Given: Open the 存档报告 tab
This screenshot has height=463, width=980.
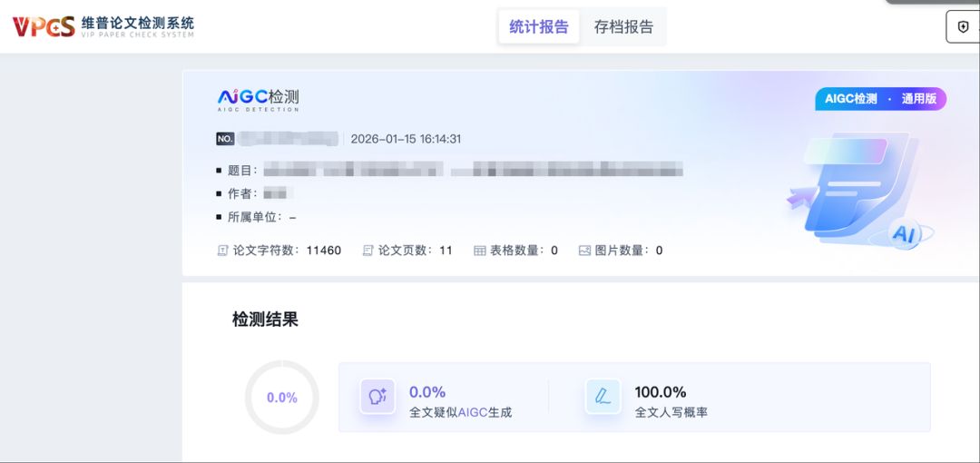Looking at the screenshot, I should coord(623,27).
